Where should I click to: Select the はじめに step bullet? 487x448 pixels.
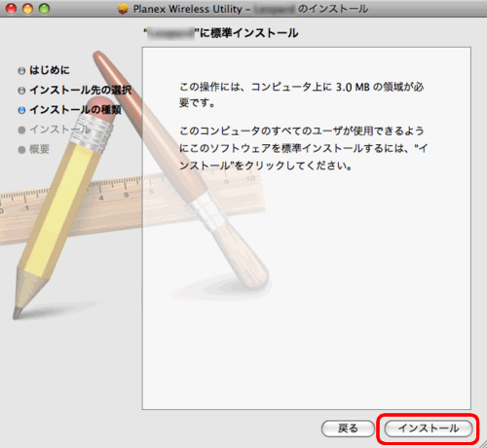pos(21,70)
